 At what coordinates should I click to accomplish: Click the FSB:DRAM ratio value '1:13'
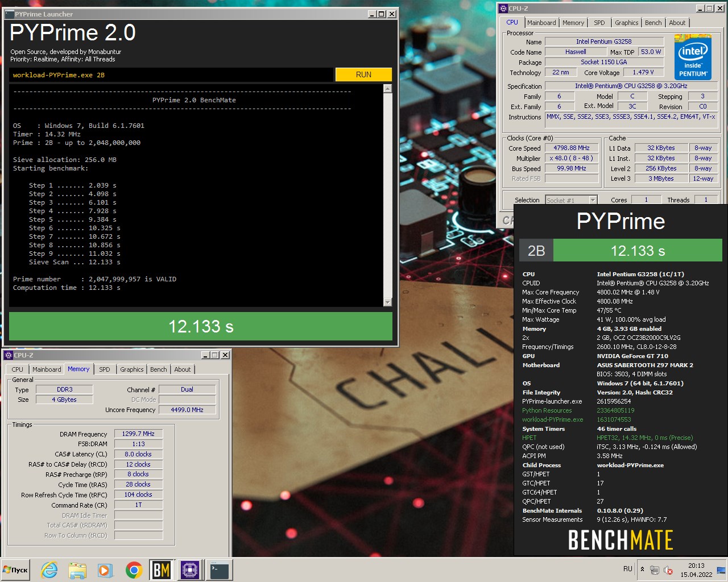click(x=138, y=444)
